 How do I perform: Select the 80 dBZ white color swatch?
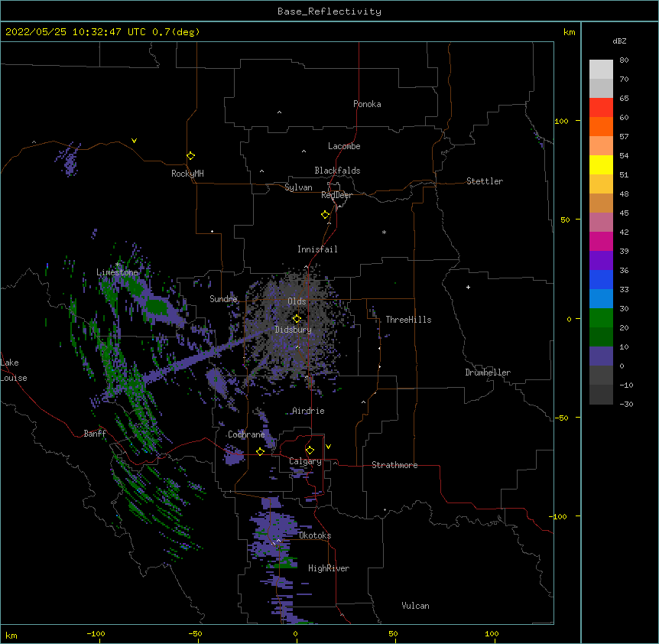(601, 70)
